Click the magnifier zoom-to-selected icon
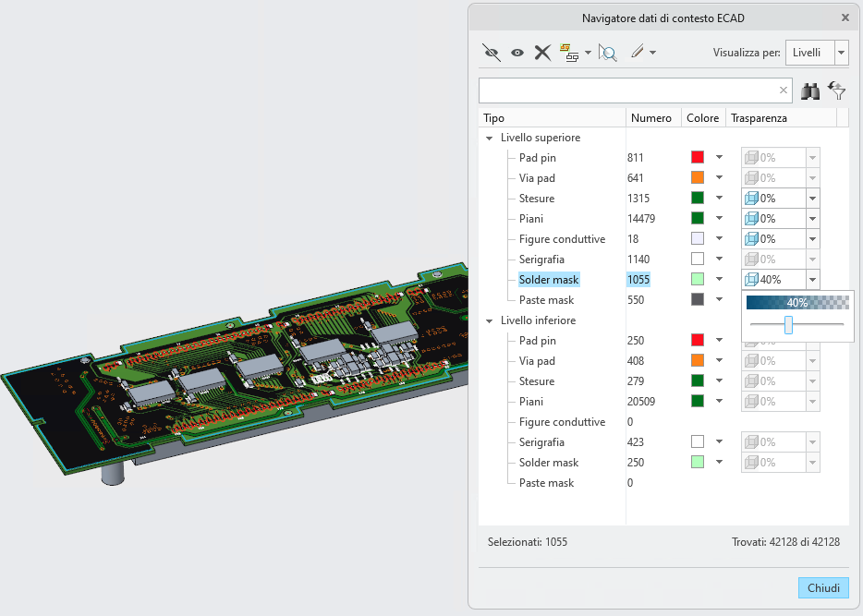Image resolution: width=863 pixels, height=616 pixels. (608, 53)
